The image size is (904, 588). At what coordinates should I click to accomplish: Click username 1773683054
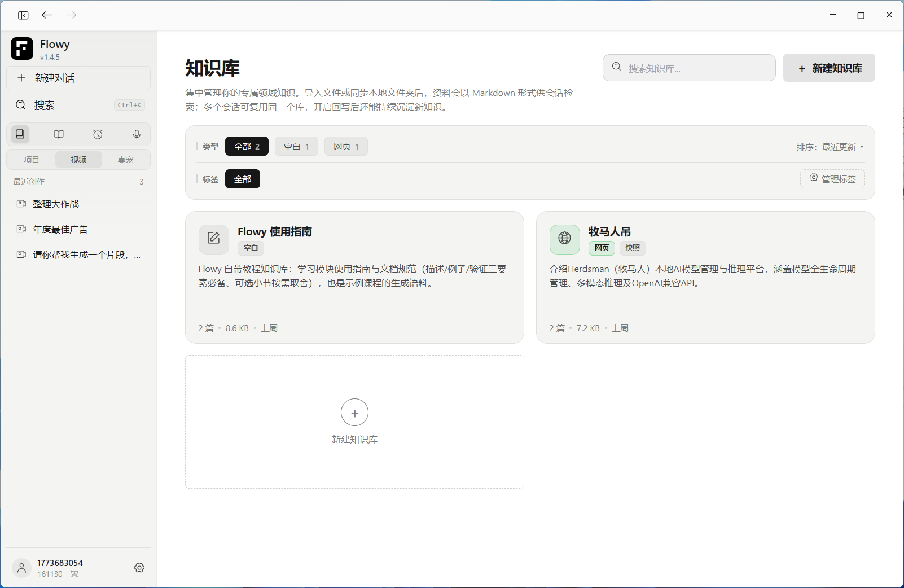tap(60, 563)
